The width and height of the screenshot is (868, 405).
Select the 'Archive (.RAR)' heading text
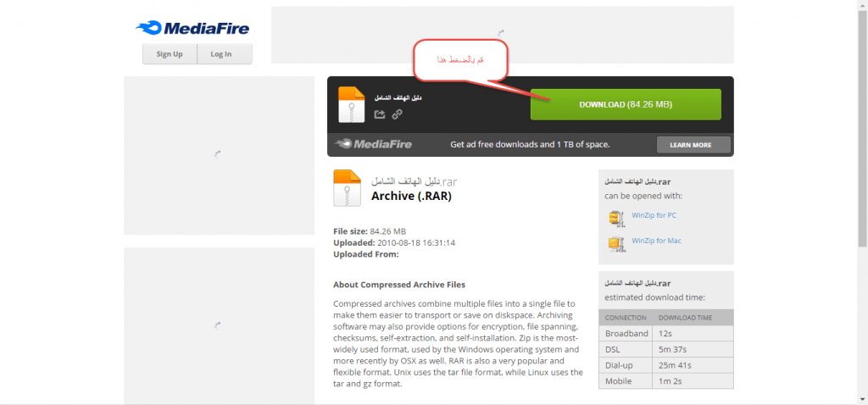[x=411, y=196]
